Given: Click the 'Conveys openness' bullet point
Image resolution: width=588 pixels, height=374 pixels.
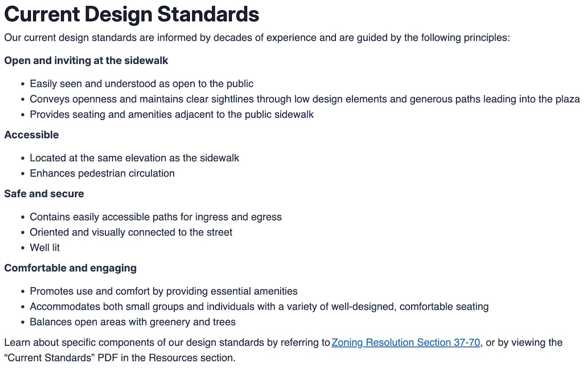Looking at the screenshot, I should [x=305, y=99].
